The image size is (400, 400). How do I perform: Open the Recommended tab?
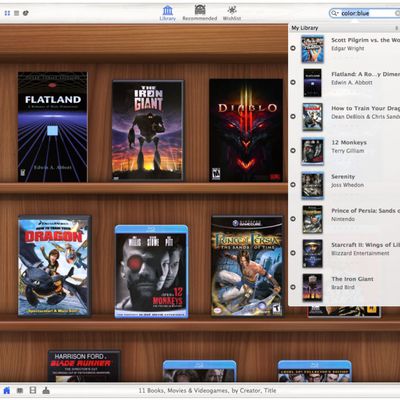200,13
